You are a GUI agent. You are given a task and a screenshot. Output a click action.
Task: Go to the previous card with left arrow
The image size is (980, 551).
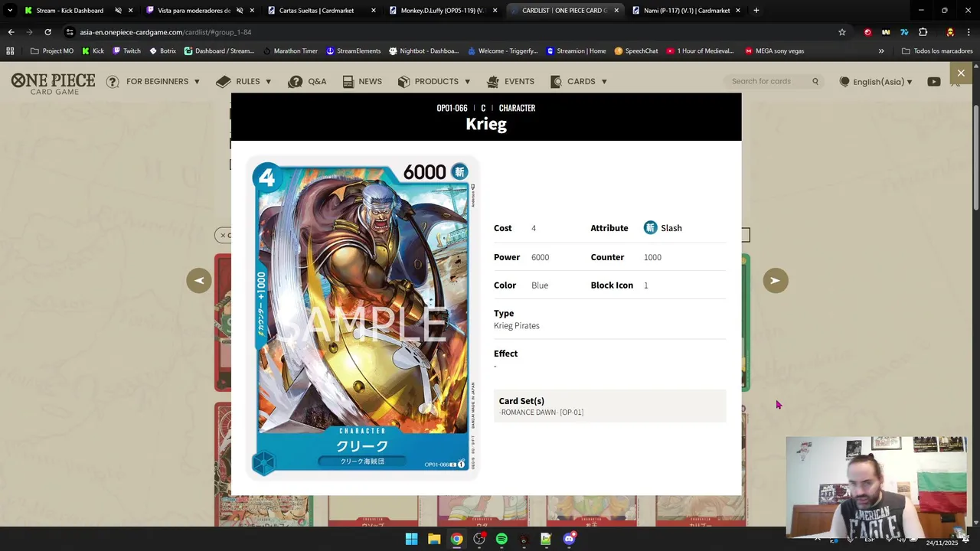(199, 280)
